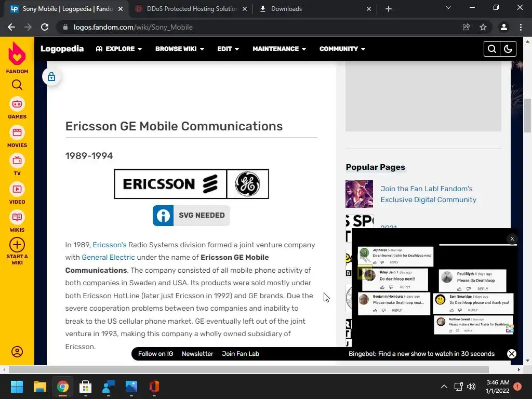Click the page lock icon
The height and width of the screenshot is (399, 532).
pos(51,77)
